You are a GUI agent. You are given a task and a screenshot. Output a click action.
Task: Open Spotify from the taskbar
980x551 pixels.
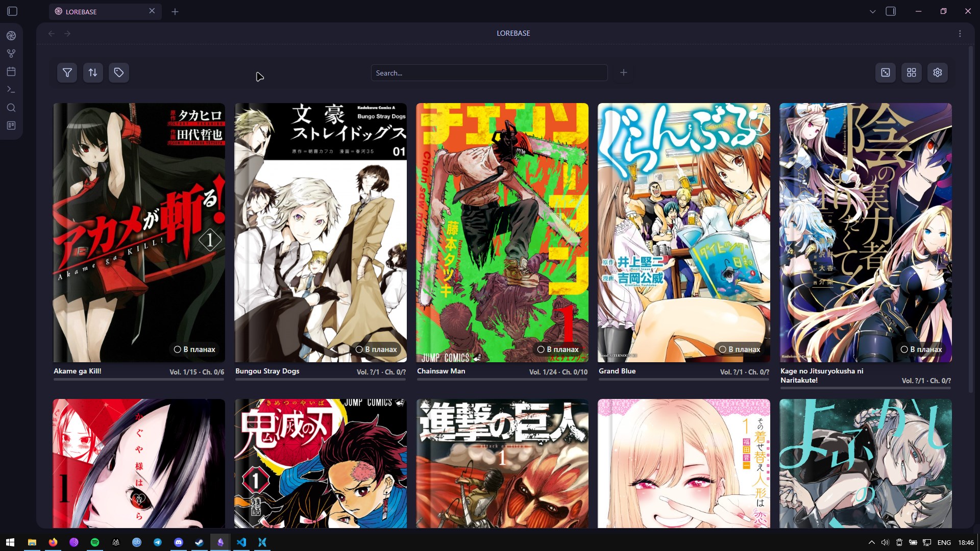click(x=95, y=542)
